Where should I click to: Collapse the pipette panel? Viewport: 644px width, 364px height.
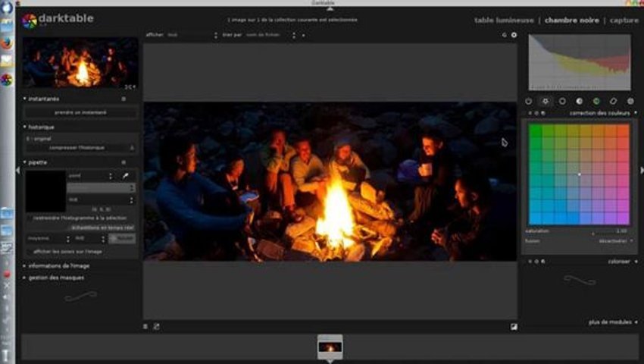coord(25,162)
